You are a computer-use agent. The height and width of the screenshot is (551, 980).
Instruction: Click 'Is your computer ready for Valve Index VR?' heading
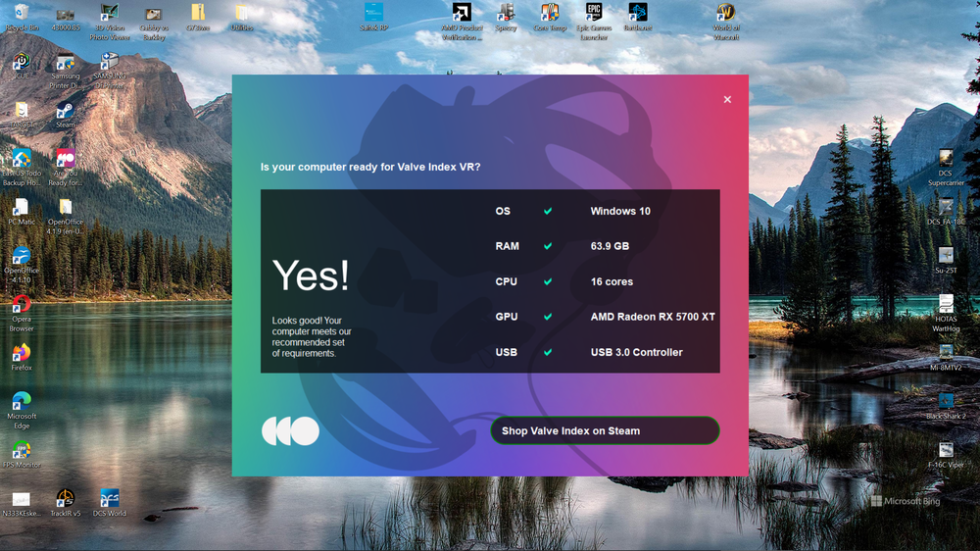370,167
